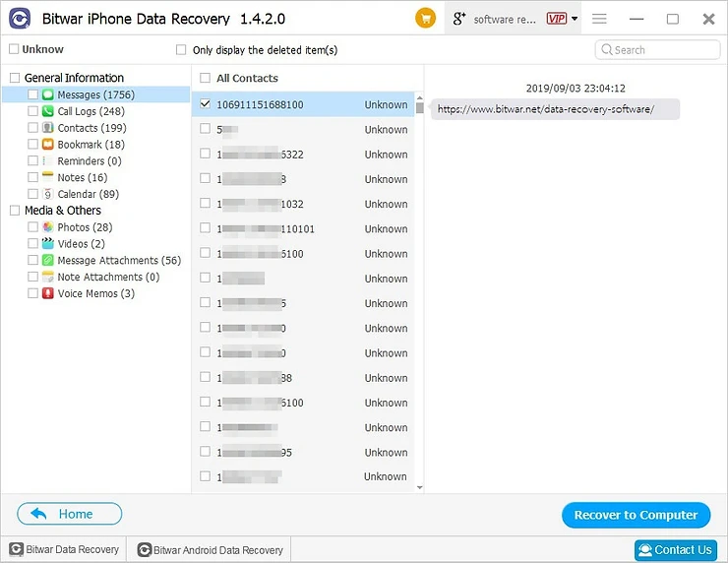Check the Notes (16) checkbox

32,177
